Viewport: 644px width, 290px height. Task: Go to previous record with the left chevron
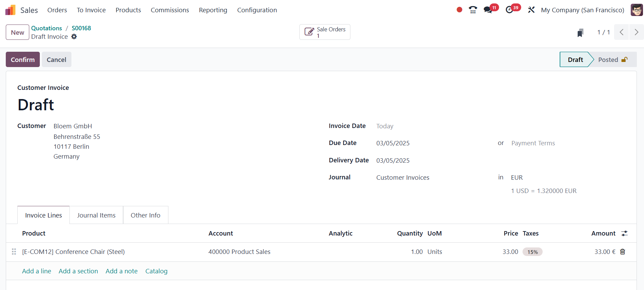[622, 32]
